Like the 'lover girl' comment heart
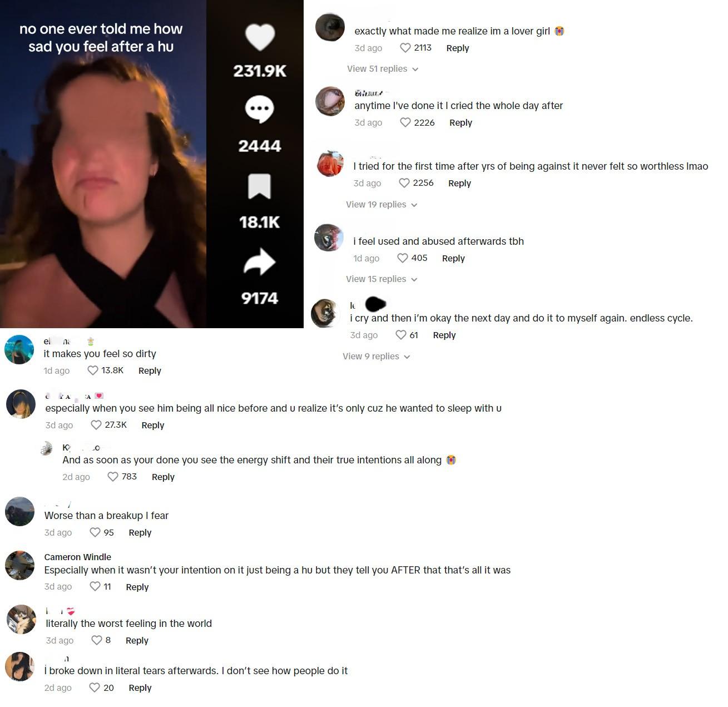 [405, 48]
